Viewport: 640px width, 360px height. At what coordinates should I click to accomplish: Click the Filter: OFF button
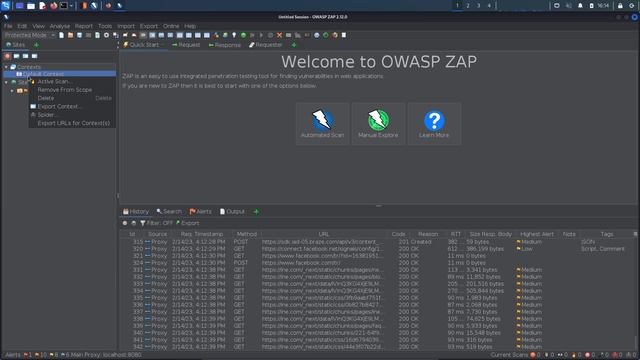coord(156,223)
